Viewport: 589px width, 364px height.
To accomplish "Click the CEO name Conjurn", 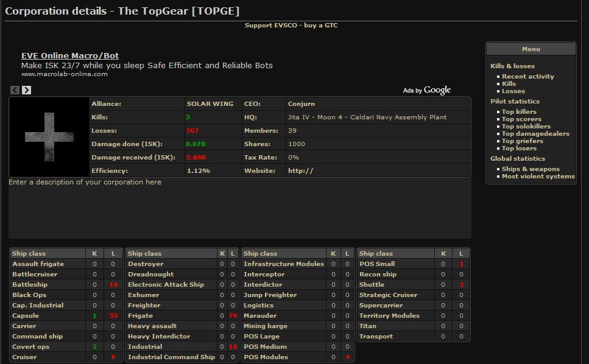I will click(x=302, y=103).
